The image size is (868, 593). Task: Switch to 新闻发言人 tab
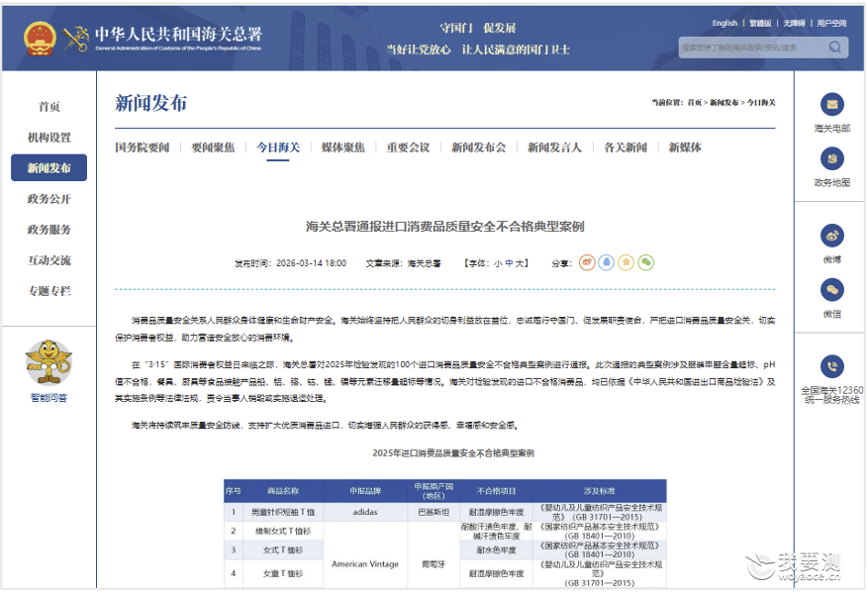[x=554, y=148]
